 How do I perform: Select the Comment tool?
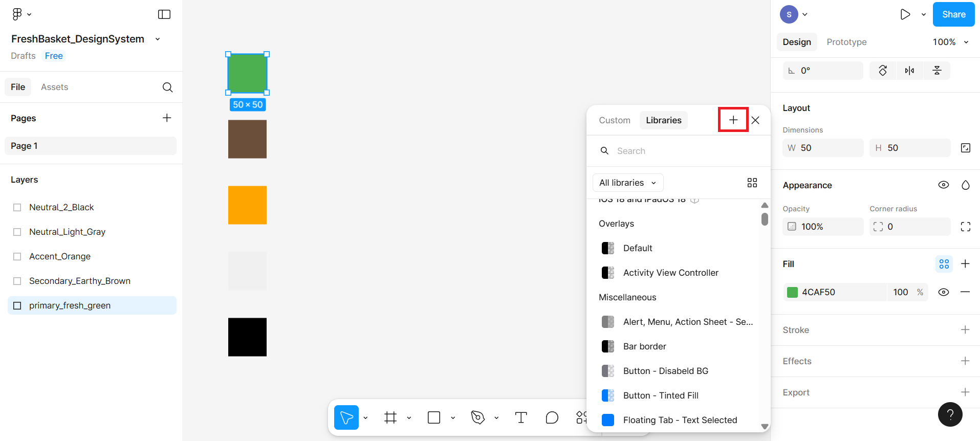[x=552, y=417]
